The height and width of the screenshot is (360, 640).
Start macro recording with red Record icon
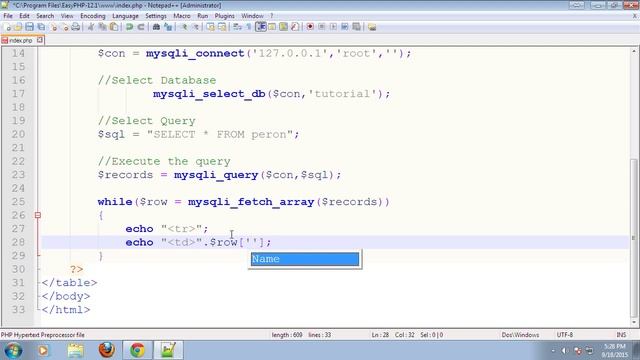click(x=310, y=27)
